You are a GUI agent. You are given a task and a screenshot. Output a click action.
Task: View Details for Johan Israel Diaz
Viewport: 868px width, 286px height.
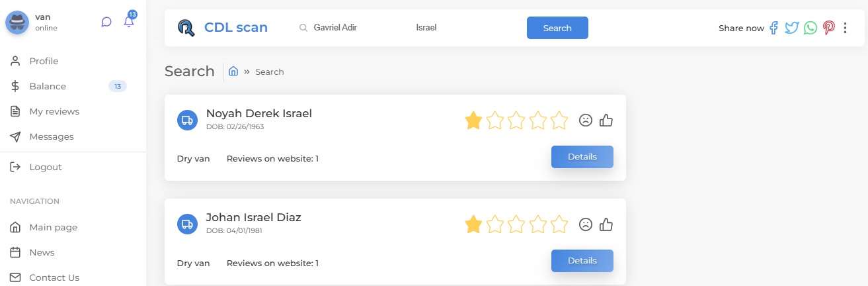582,261
